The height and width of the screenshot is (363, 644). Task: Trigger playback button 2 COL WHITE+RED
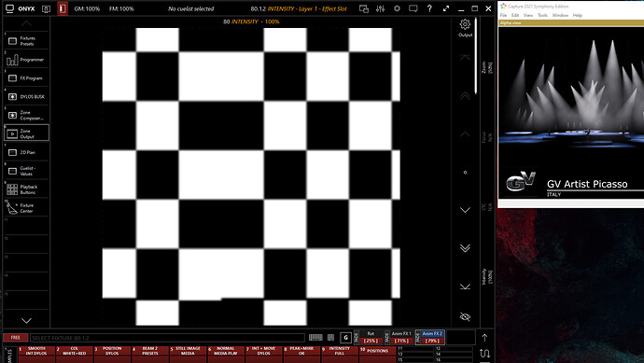(x=75, y=354)
